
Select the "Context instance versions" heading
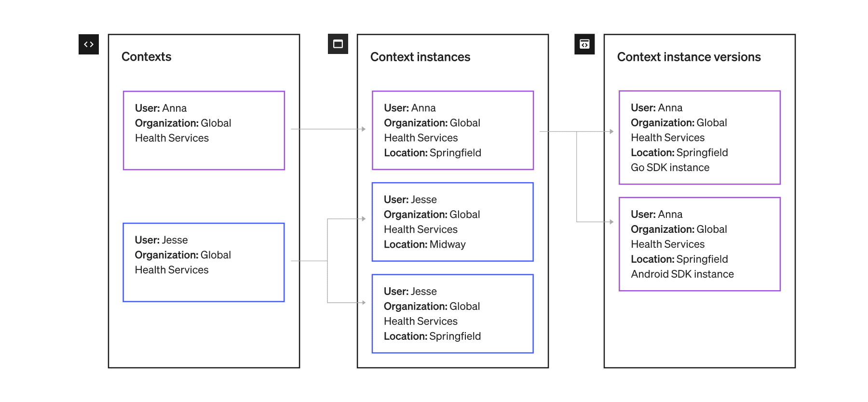689,57
